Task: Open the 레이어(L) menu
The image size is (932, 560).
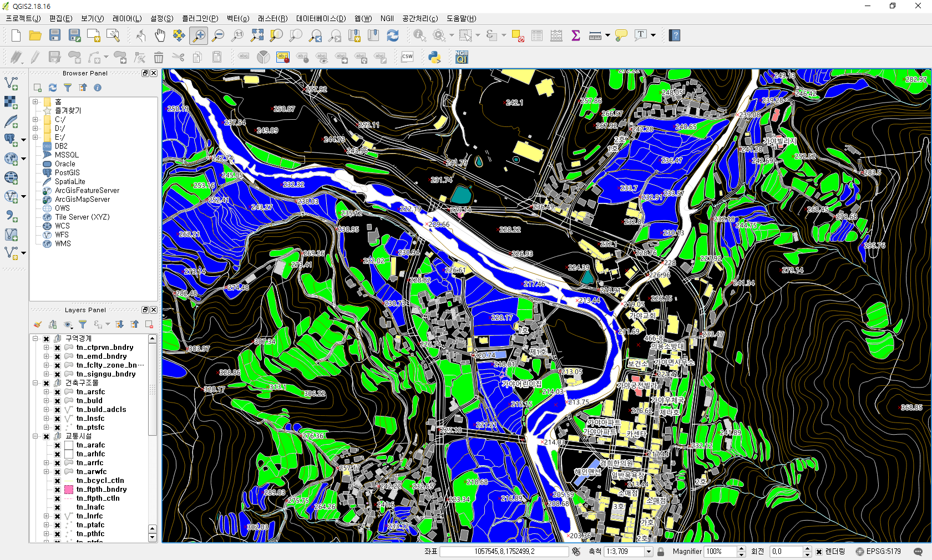Action: pos(126,18)
